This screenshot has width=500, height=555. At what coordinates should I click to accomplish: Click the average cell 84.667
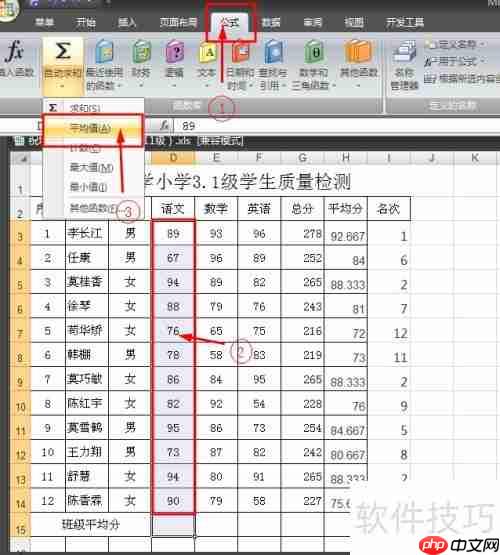pos(346,429)
